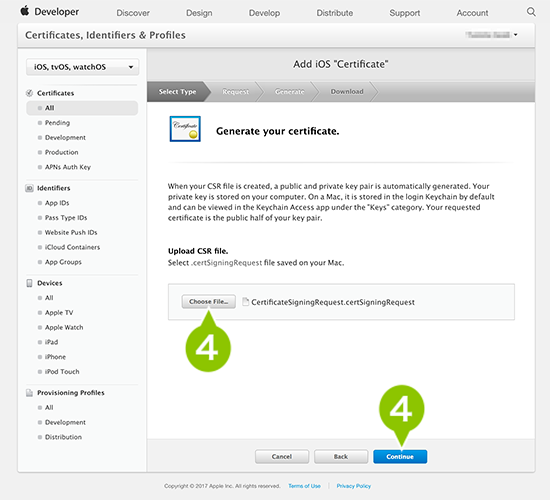
Task: Click the Generate your certificate heading
Action: coord(277,131)
